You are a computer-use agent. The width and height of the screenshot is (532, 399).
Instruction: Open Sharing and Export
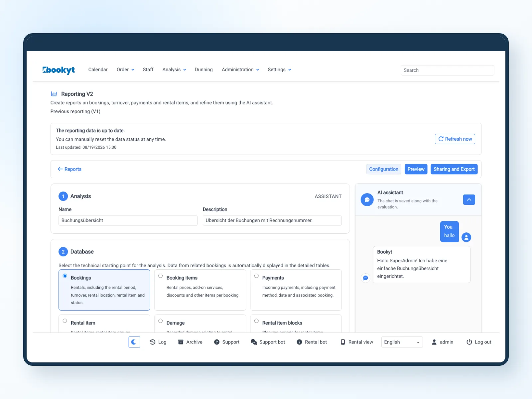(454, 169)
